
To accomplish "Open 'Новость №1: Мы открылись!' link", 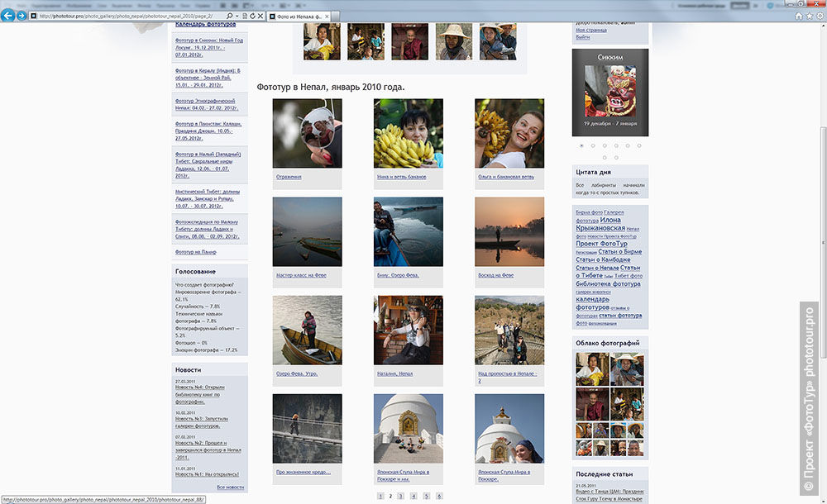I will click(x=207, y=474).
